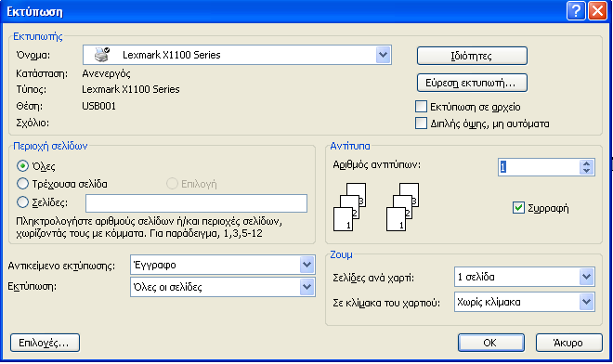Open Σε κλίμακα του χαρτιού dropdown
613x364 pixels.
[586, 302]
